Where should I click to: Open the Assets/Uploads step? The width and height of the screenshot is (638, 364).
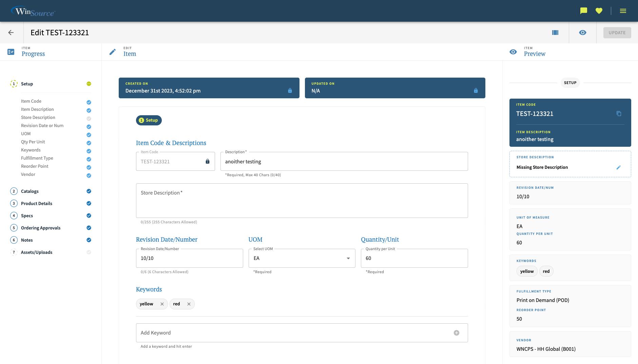37,252
